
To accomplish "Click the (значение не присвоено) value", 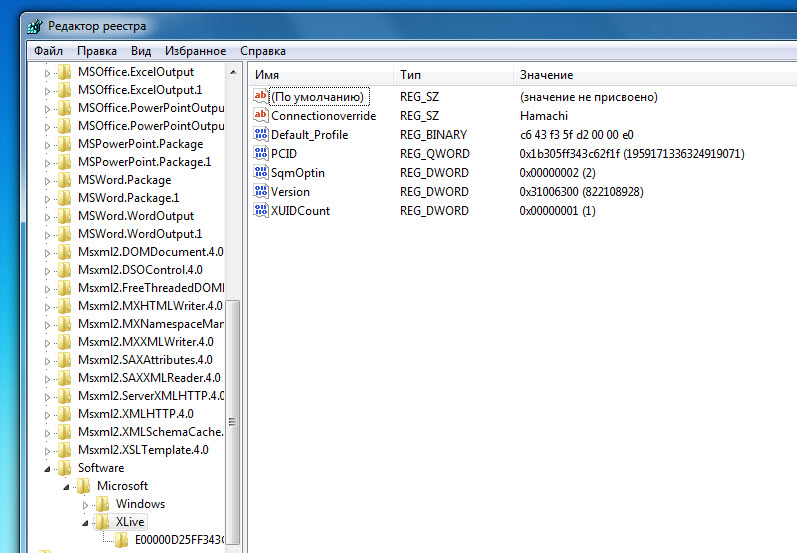I will pyautogui.click(x=589, y=97).
